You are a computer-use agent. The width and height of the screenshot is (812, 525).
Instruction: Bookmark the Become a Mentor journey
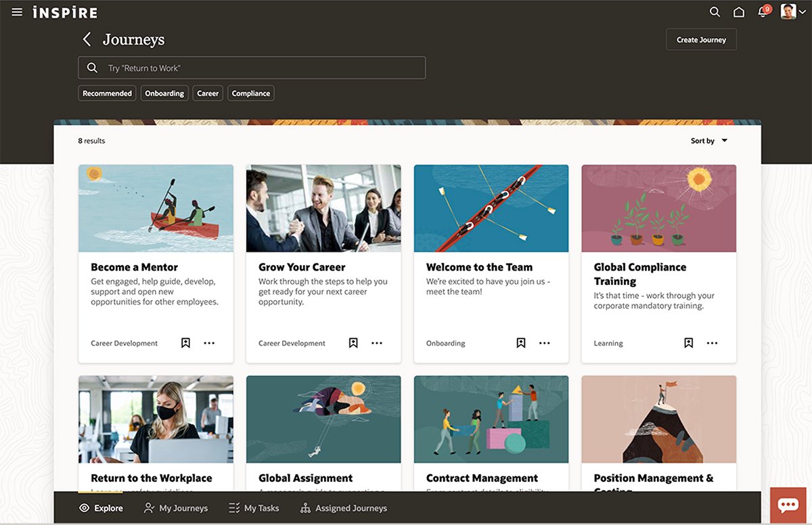click(x=185, y=343)
